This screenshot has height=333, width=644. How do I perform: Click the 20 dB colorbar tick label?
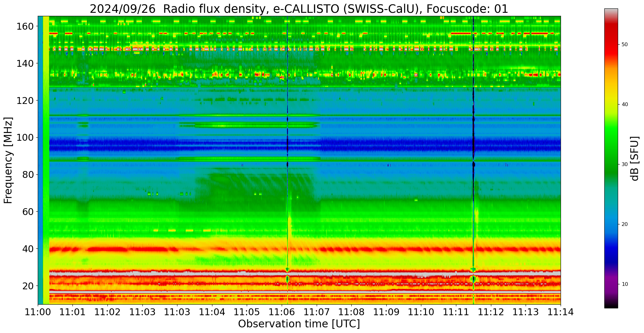[x=625, y=224]
